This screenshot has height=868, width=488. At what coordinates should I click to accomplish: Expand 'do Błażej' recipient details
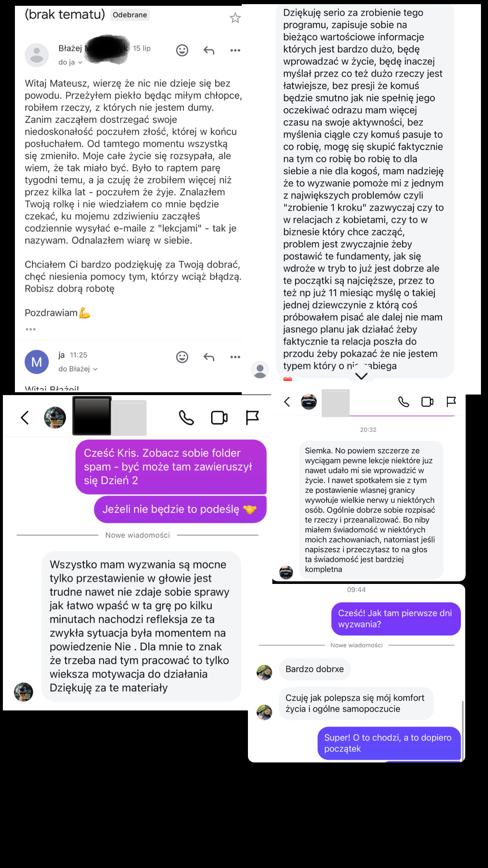point(78,369)
